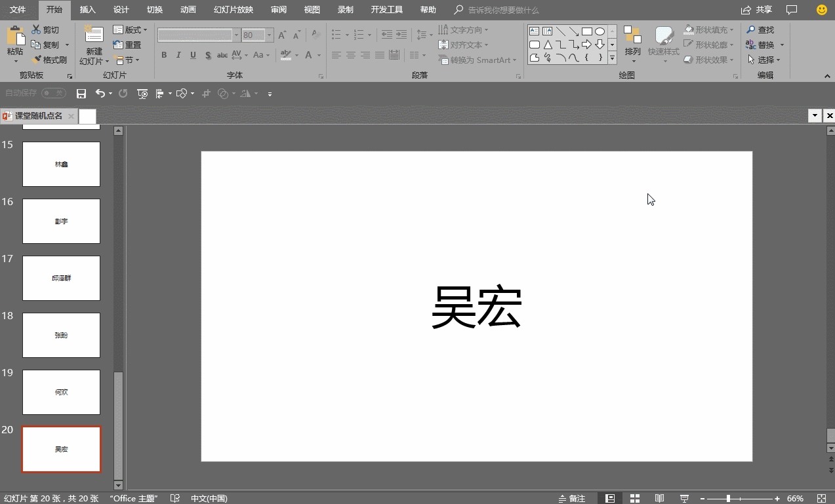Start slideshow from status bar icon
835x504 pixels.
pyautogui.click(x=684, y=499)
